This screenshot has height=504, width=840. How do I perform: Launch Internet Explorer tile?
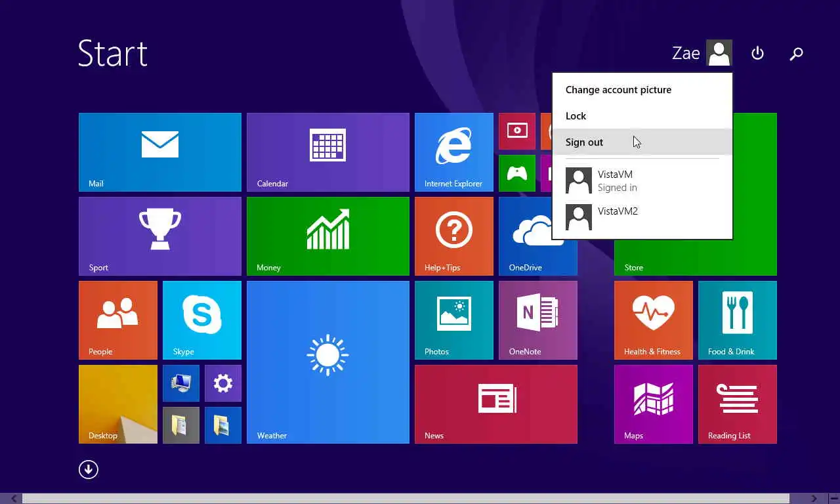point(454,152)
